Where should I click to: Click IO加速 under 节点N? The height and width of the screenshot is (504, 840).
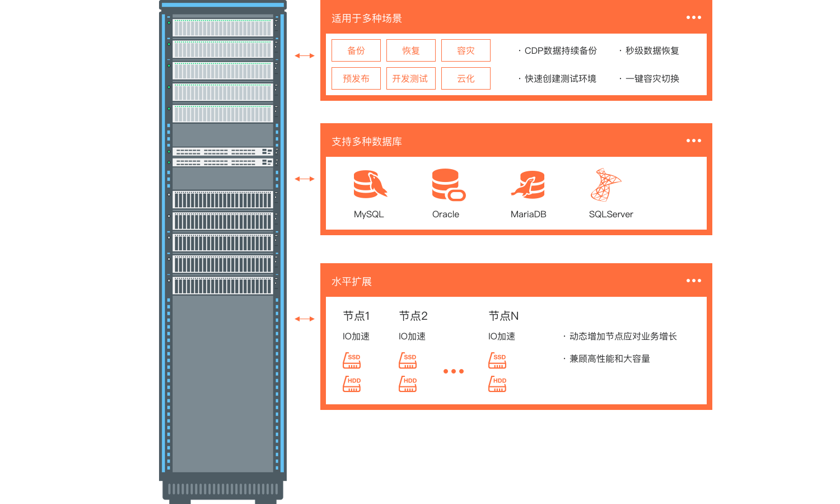(502, 337)
